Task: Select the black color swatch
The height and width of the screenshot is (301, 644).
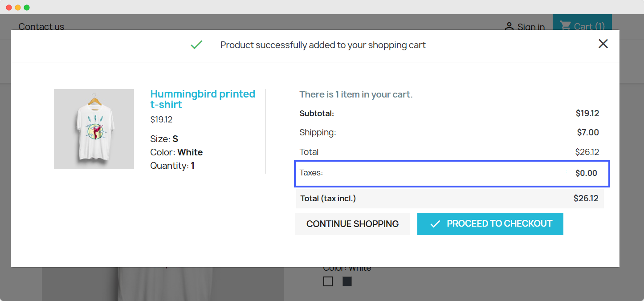Action: point(347,281)
